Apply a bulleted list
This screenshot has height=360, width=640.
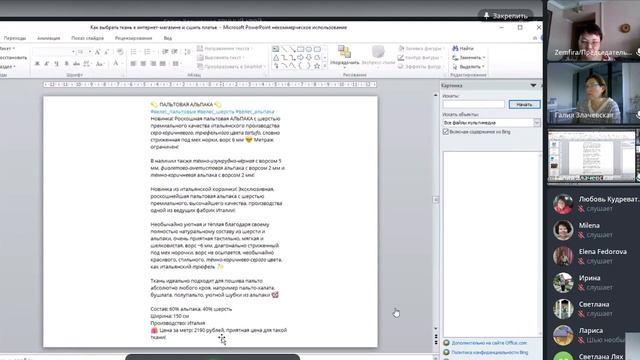click(134, 52)
